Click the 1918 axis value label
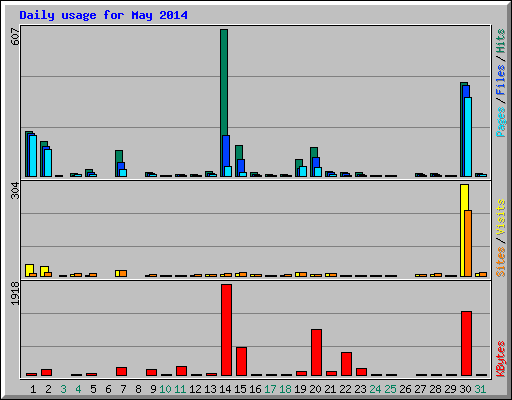Image resolution: width=512 pixels, height=400 pixels. pyautogui.click(x=15, y=293)
